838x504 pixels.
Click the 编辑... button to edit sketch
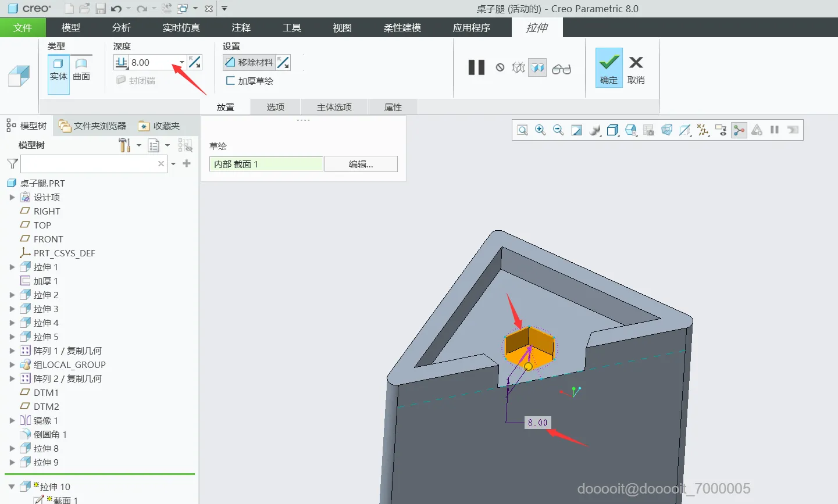point(361,163)
